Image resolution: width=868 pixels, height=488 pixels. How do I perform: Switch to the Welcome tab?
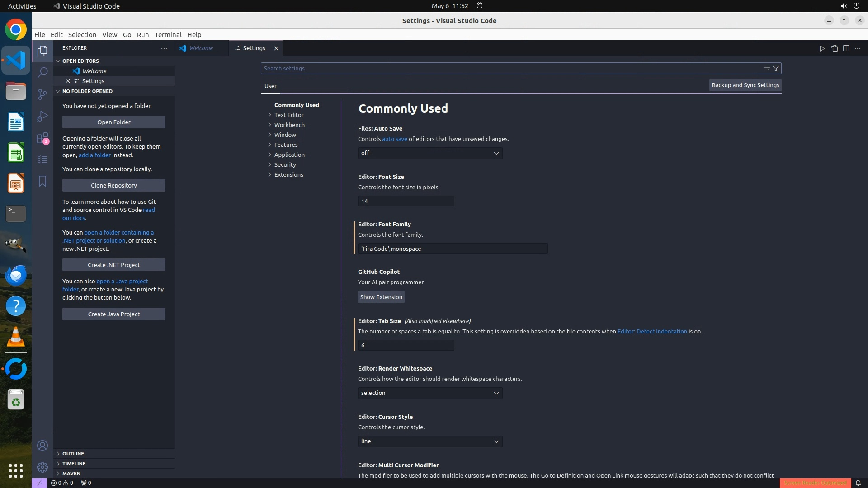[201, 48]
